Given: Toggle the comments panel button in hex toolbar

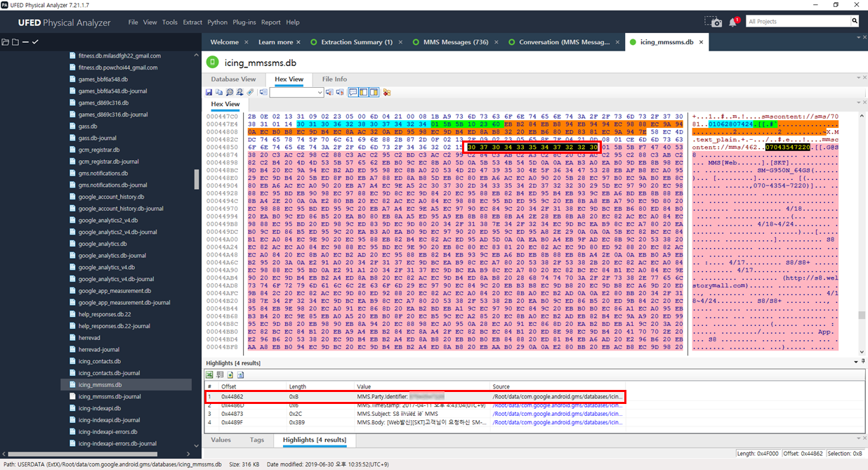Looking at the screenshot, I should (x=353, y=92).
